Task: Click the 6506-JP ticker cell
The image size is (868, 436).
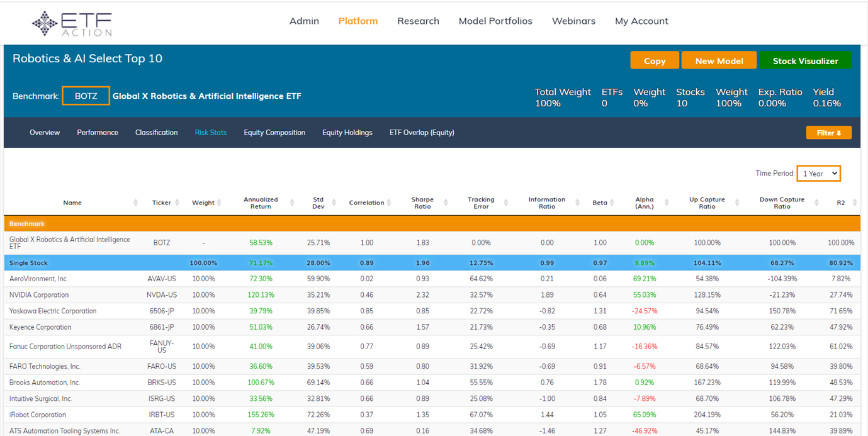Action: [162, 311]
